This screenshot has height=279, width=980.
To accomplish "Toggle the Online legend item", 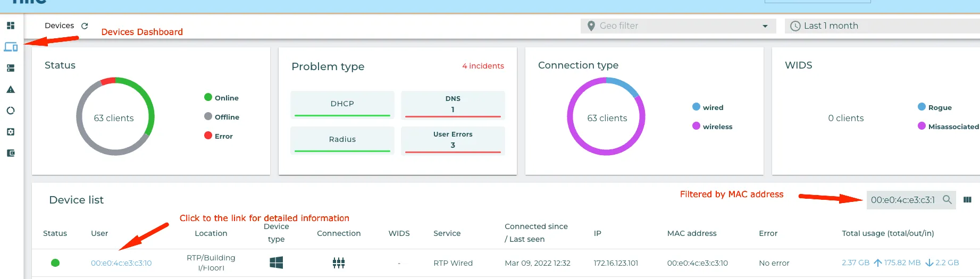I will click(x=221, y=98).
